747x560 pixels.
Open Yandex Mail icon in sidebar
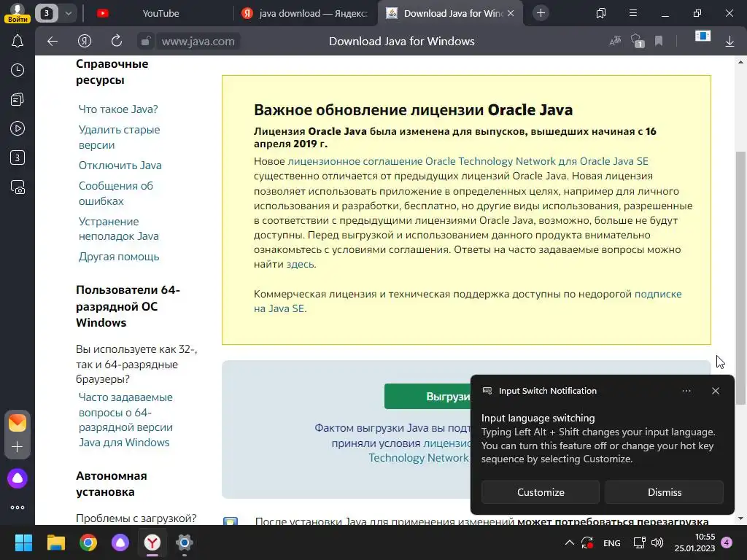tap(18, 423)
